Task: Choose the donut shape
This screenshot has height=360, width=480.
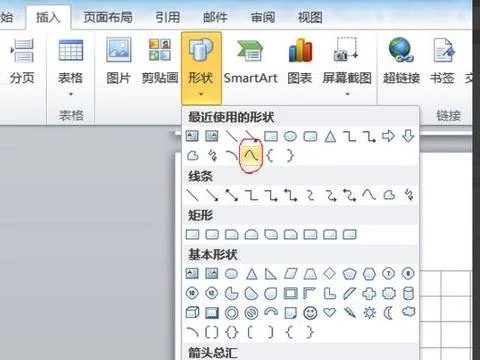Action: coord(232,313)
